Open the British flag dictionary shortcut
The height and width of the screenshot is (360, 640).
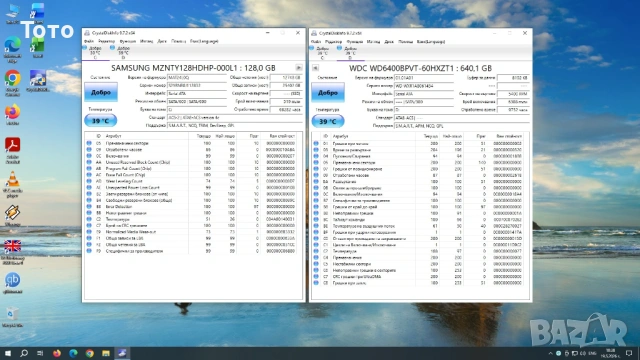(13, 251)
